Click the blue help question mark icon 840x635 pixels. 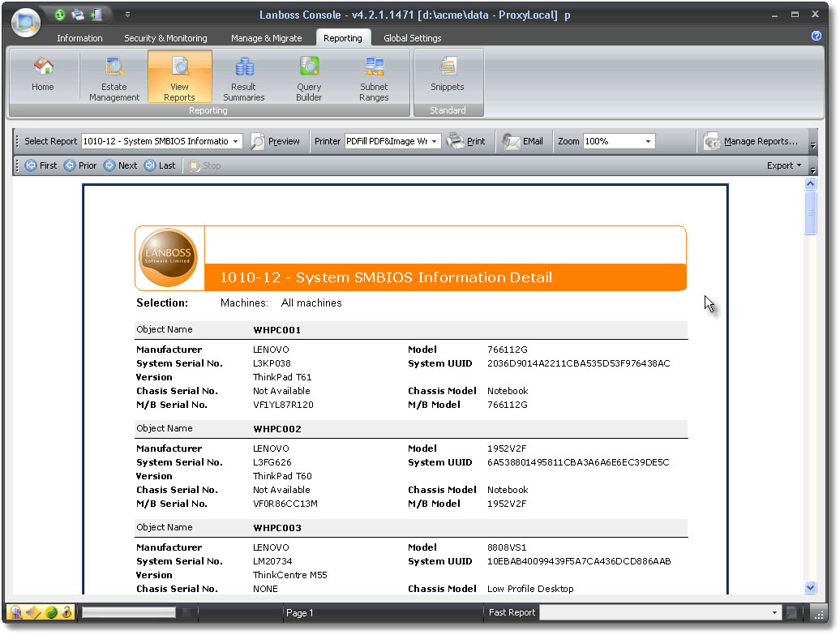[816, 36]
